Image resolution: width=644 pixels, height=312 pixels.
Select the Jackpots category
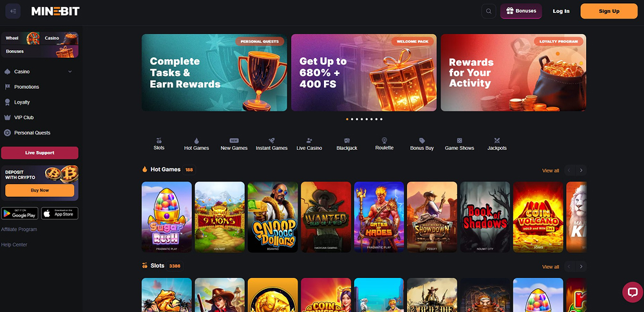[x=497, y=144]
